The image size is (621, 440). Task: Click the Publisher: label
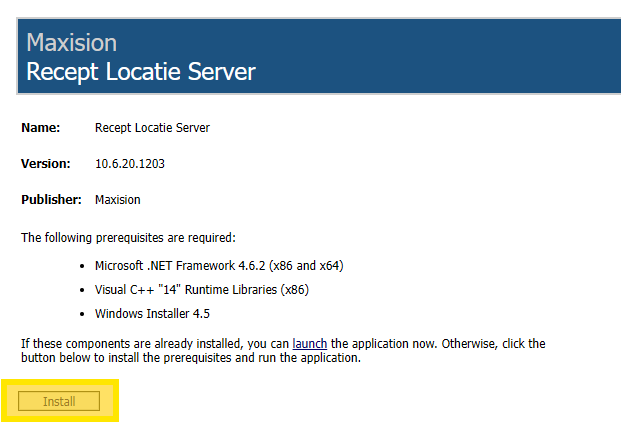[x=51, y=200]
